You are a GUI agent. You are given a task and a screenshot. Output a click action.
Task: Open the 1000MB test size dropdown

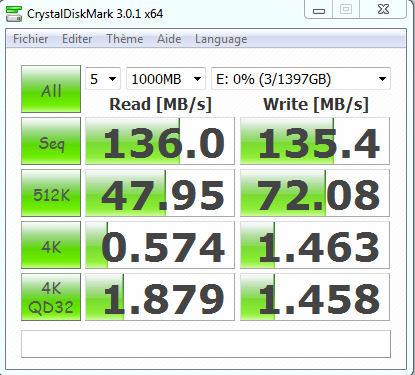pyautogui.click(x=166, y=79)
